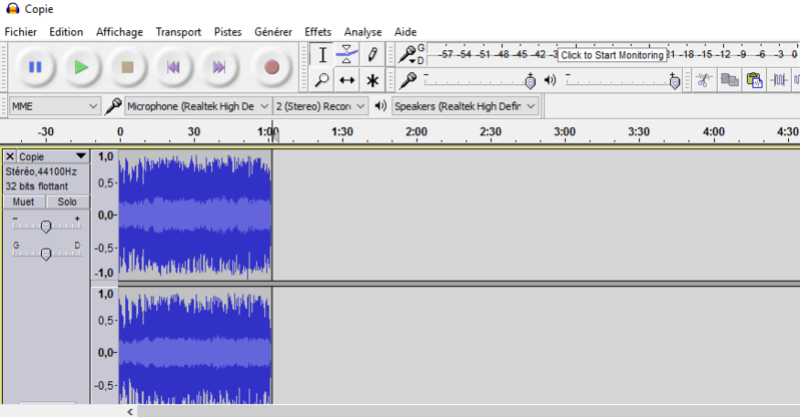Viewport: 800px width, 417px height.
Task: Start recording with the red Record button
Action: (271, 67)
